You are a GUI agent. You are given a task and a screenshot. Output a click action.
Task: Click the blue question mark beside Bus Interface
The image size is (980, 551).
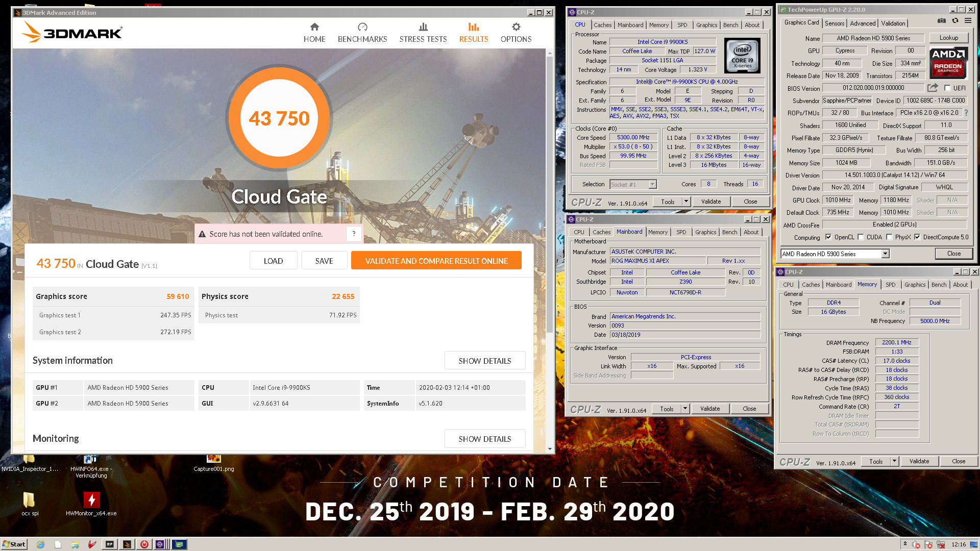(x=966, y=113)
